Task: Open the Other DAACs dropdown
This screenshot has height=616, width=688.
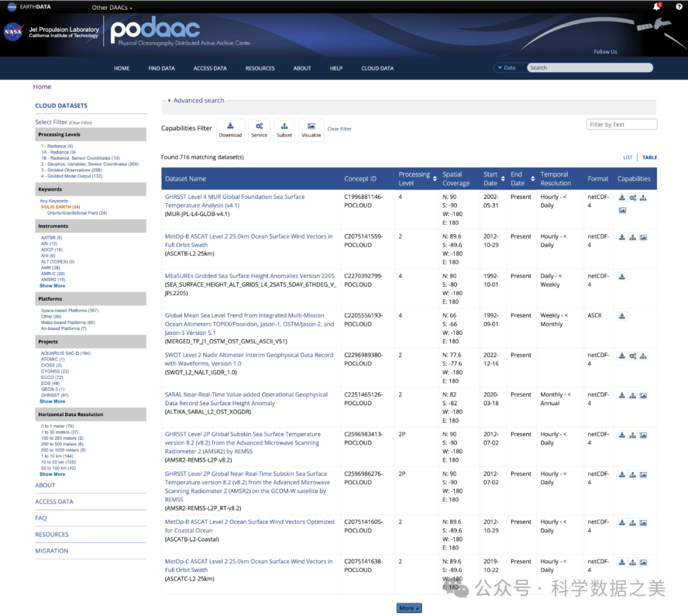Action: click(x=112, y=8)
